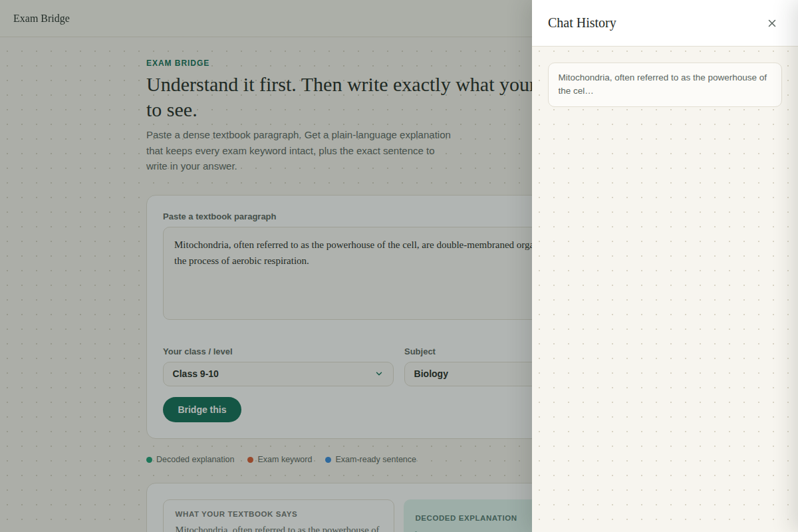Click the Decoded Explanation card heading
Image resolution: width=798 pixels, height=532 pixels.
tap(466, 518)
